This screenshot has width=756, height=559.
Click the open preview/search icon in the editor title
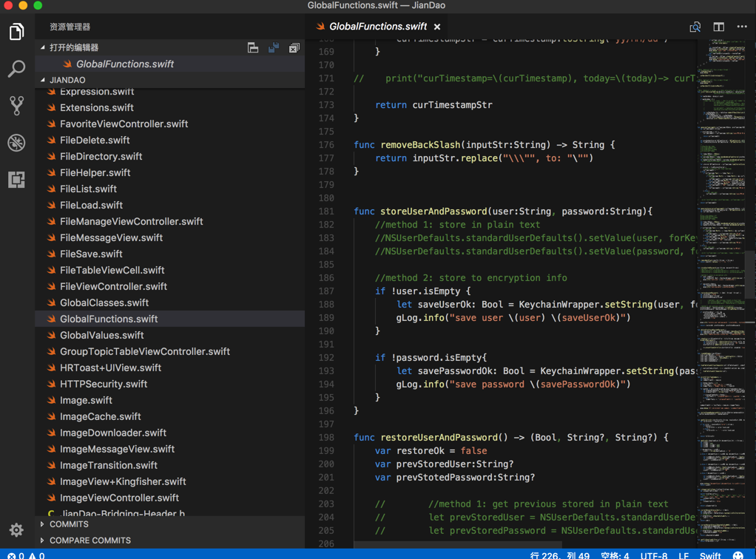click(695, 27)
